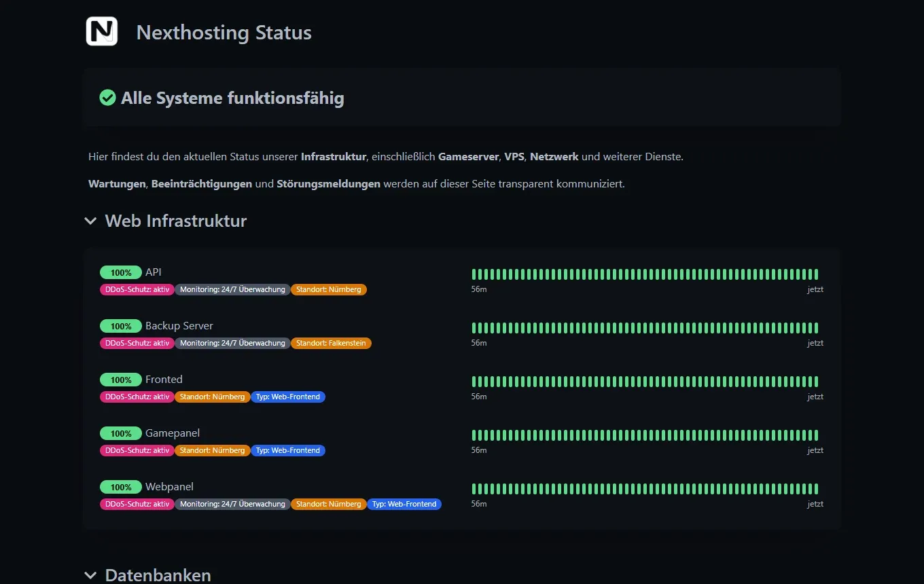924x584 pixels.
Task: Collapse the Web Infrastruktur section
Action: click(90, 221)
